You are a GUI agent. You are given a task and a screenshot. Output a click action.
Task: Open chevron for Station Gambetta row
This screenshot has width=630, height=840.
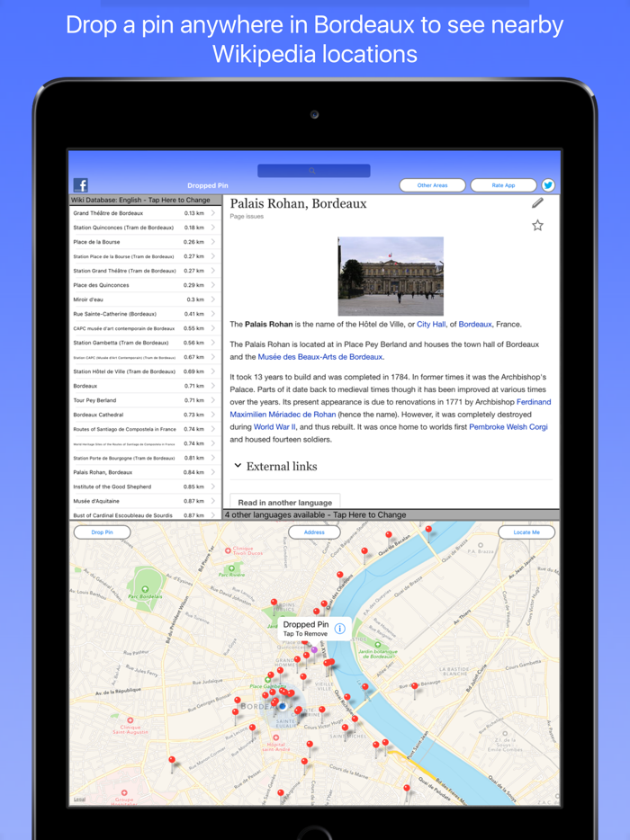pos(213,343)
